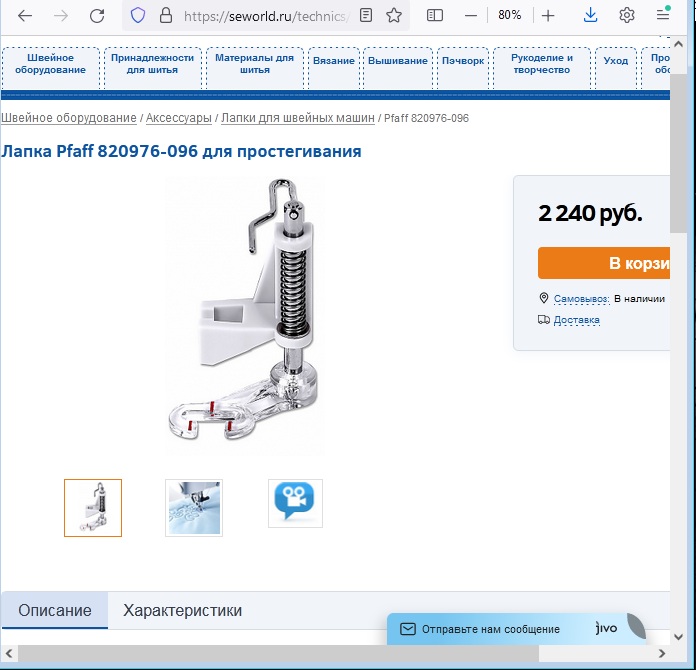696x670 pixels.
Task: Zoom in with the plus button
Action: pyautogui.click(x=548, y=16)
